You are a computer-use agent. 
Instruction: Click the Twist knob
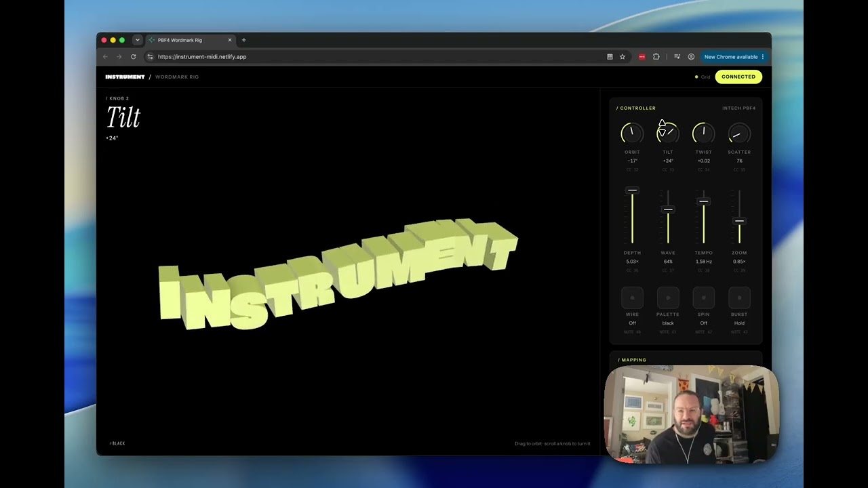click(x=703, y=134)
